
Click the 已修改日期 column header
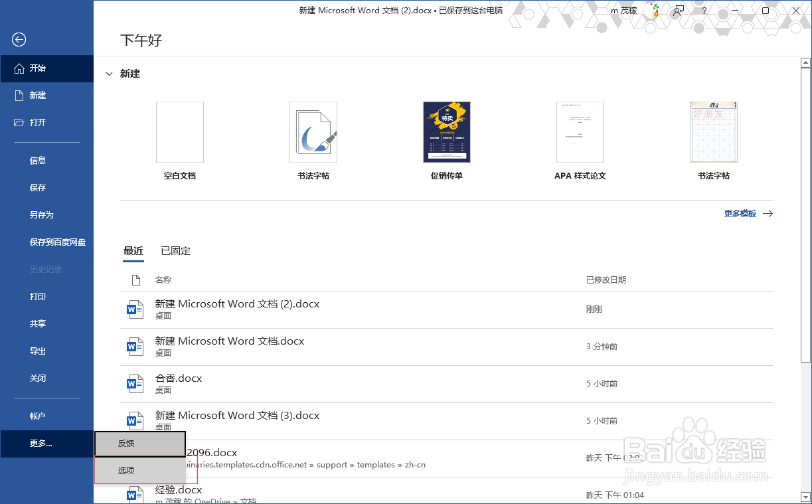(606, 280)
